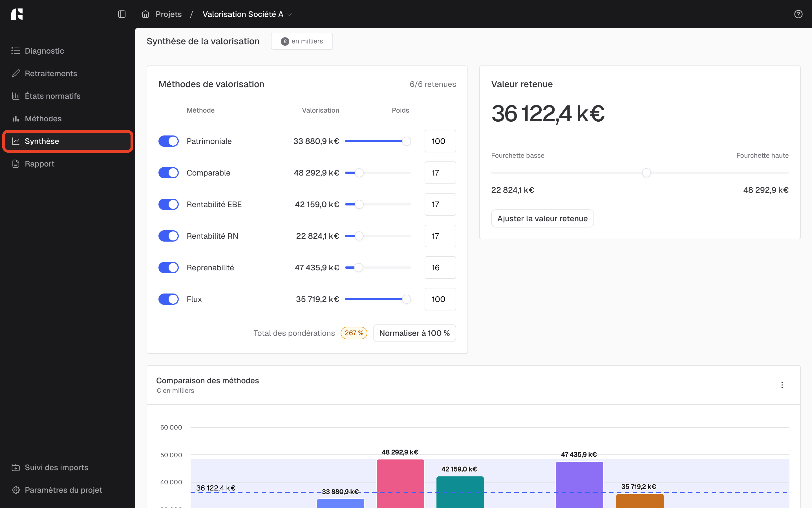Toggle off the Rentabilité EBE method
Screen dimensions: 812x508
pos(168,204)
